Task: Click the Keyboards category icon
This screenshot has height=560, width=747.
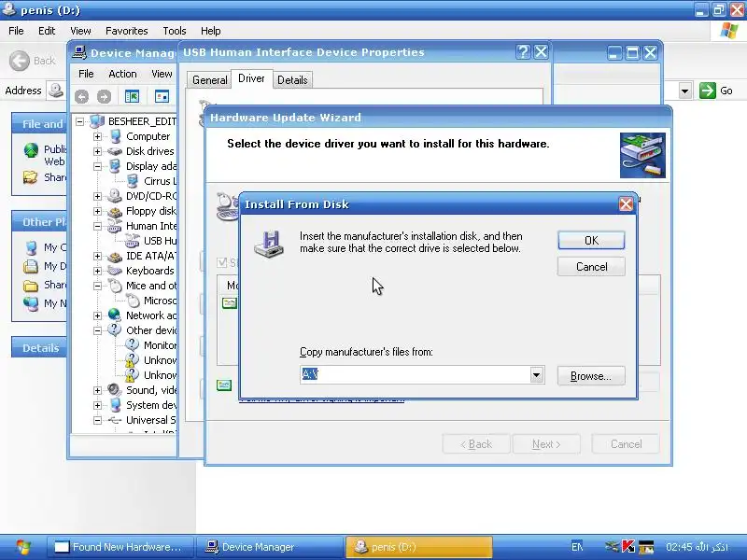Action: pyautogui.click(x=114, y=271)
